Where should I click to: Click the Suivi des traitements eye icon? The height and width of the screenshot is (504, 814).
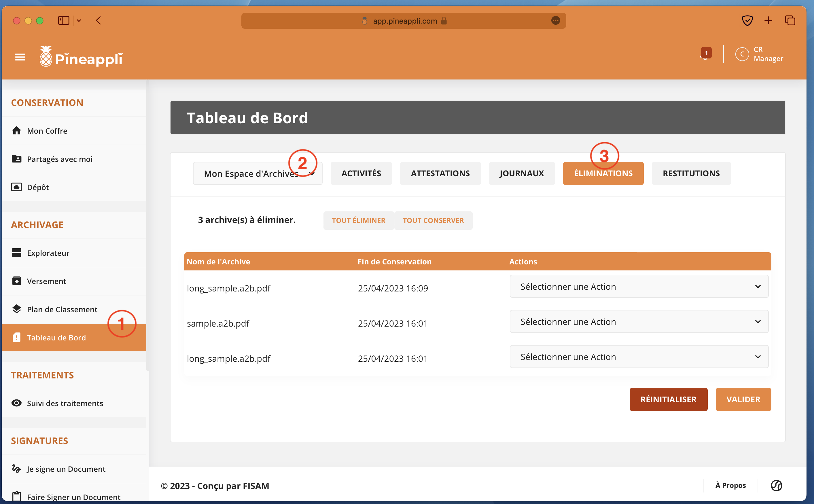point(16,403)
